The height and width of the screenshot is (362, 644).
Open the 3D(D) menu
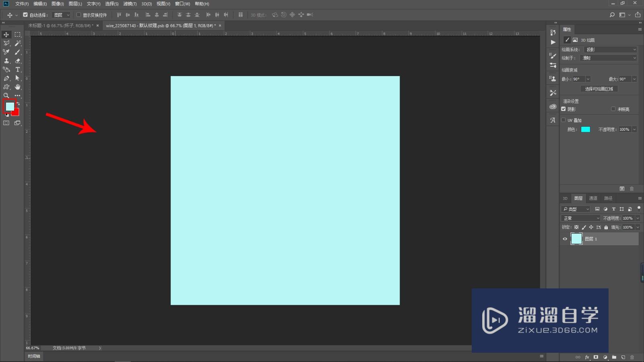click(147, 4)
